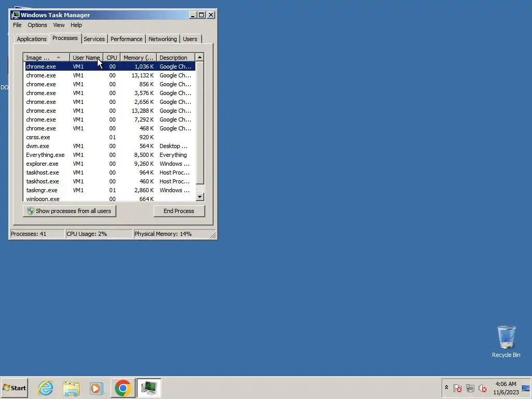Click the Show desktop button in tray

click(526, 388)
